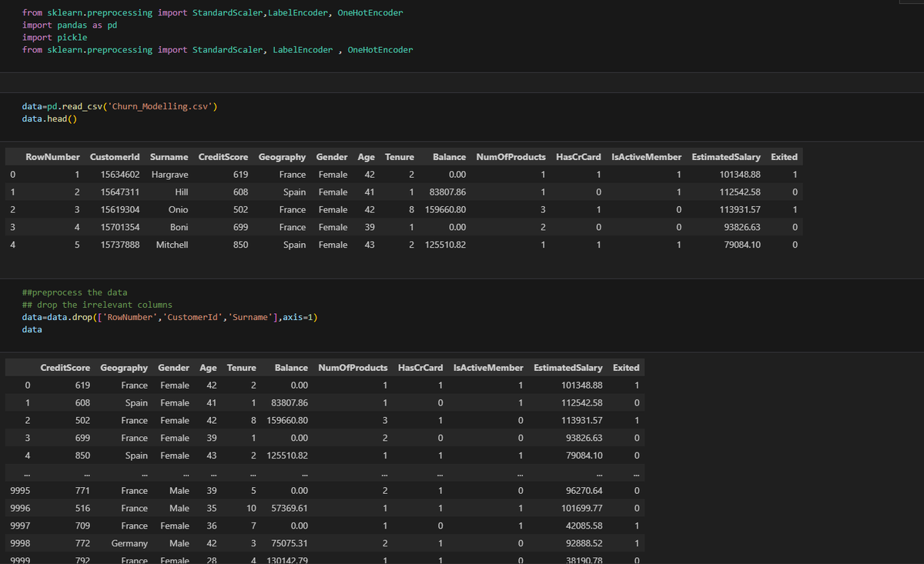Click the surname Boni
The width and height of the screenshot is (924, 564).
click(179, 228)
